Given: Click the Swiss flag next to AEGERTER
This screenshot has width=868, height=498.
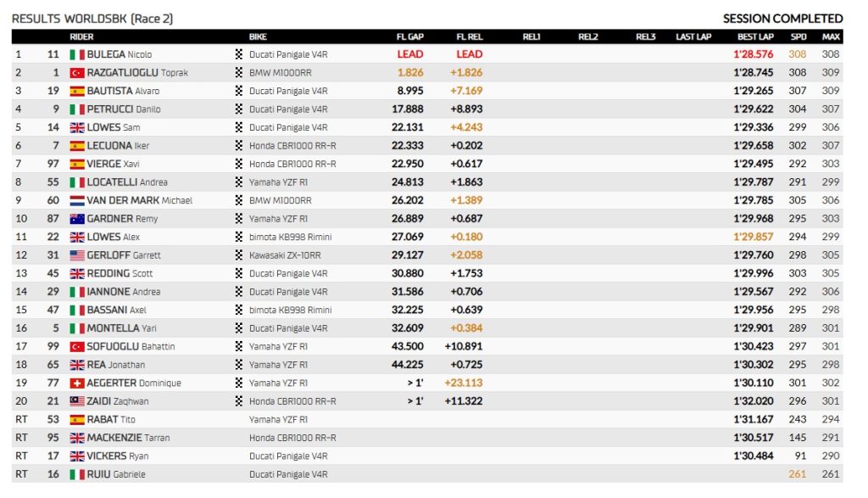Looking at the screenshot, I should point(77,383).
